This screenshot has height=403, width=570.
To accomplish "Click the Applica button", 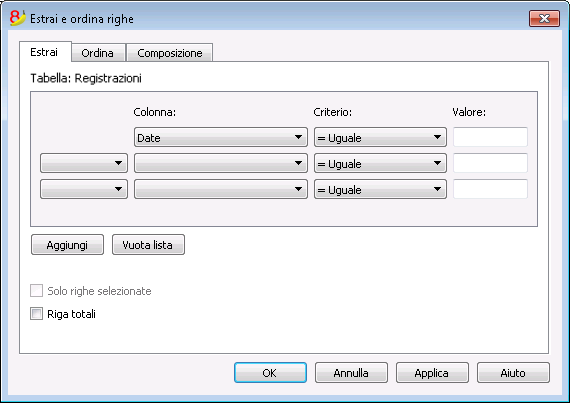I will click(x=432, y=373).
